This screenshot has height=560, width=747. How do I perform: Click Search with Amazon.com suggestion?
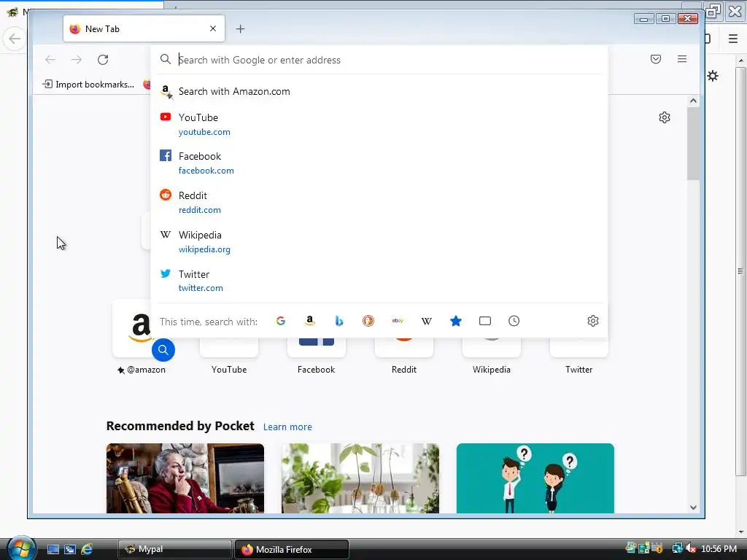point(379,91)
